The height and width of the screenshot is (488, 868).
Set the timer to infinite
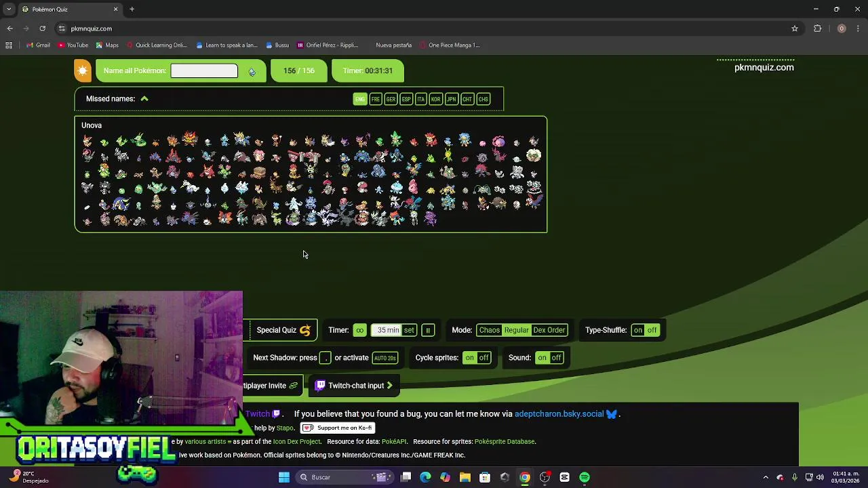(359, 330)
